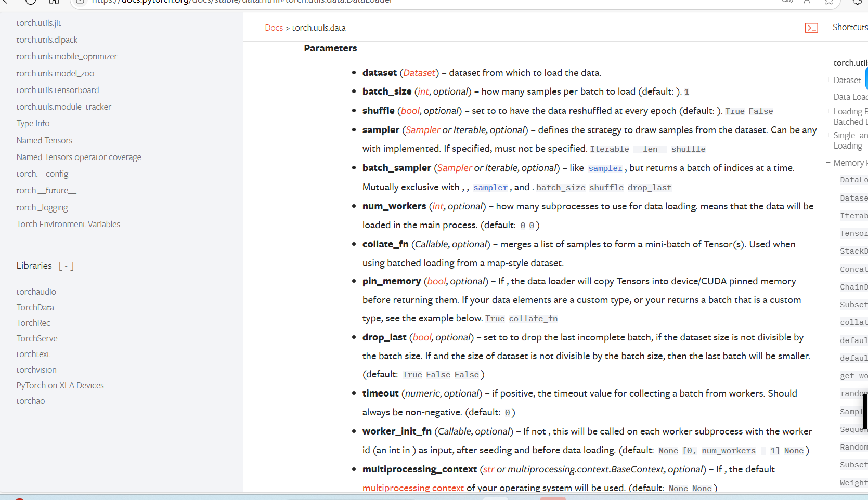Click the bool type link in pin_memory parameter
Viewport: 868px width, 500px height.
click(436, 282)
